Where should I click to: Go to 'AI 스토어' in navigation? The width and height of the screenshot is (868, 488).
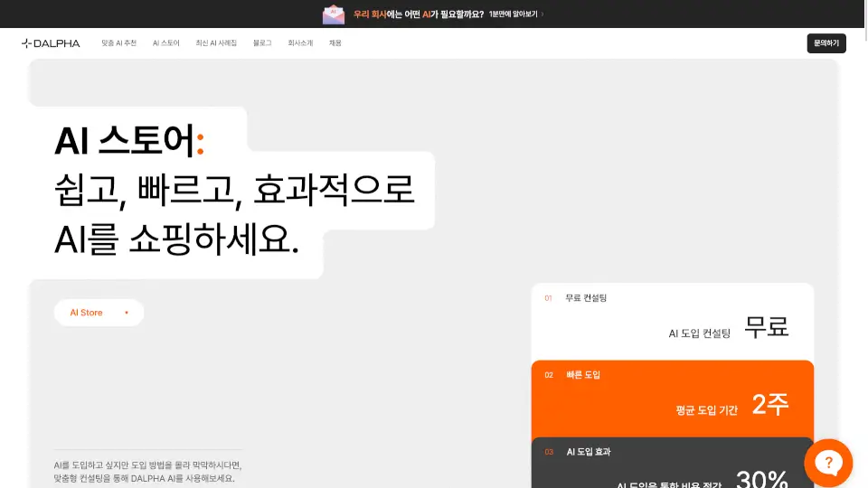click(166, 43)
